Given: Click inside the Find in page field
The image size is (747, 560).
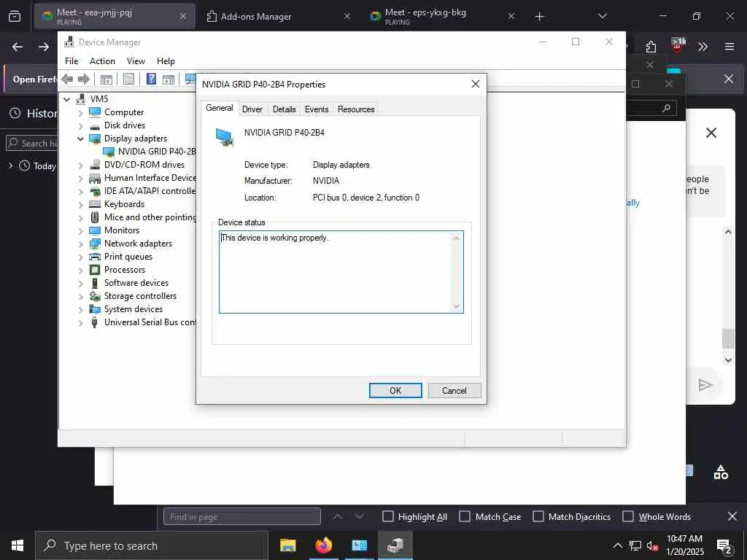Looking at the screenshot, I should pyautogui.click(x=242, y=517).
